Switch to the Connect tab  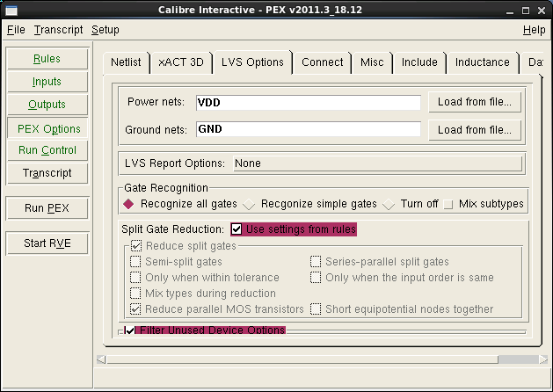coord(323,62)
